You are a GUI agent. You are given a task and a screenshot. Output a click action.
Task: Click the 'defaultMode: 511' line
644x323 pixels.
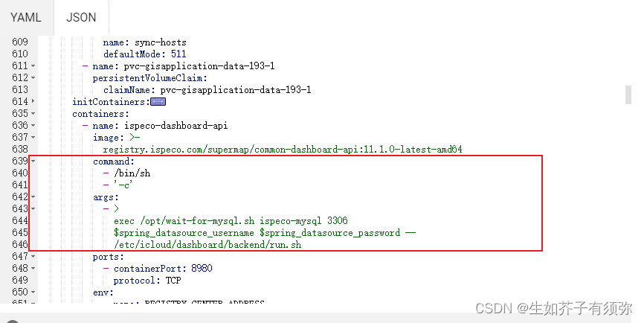[144, 54]
